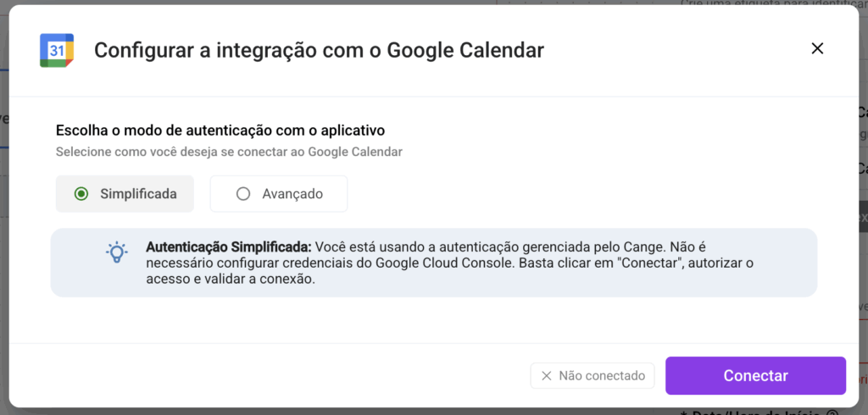Click the X icon beside Não conectado

[546, 375]
